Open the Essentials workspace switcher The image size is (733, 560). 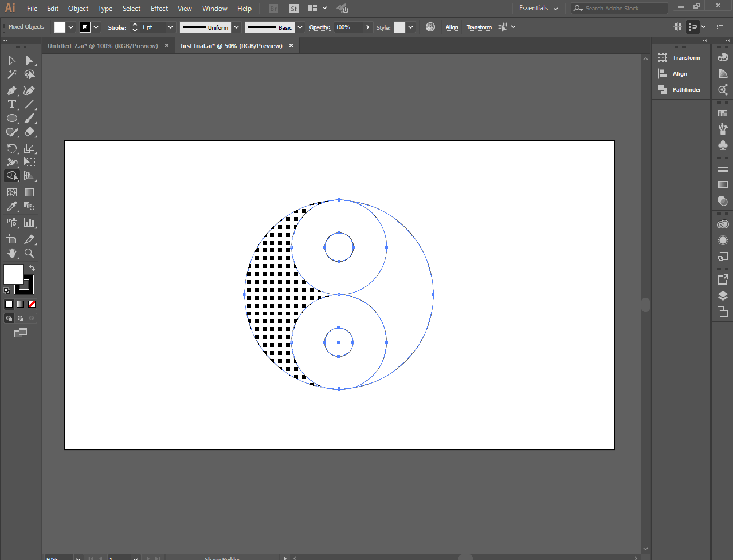point(538,8)
